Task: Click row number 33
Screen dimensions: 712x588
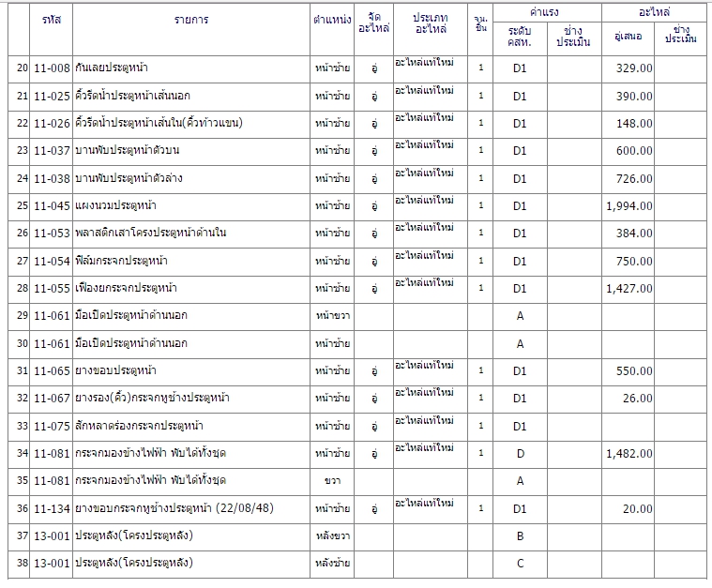Action: click(x=23, y=426)
